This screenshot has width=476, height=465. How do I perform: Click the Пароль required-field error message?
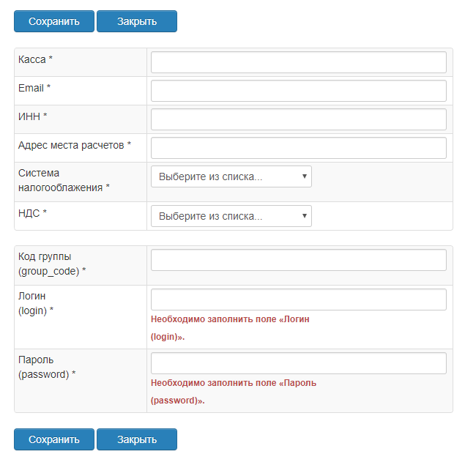pos(234,392)
